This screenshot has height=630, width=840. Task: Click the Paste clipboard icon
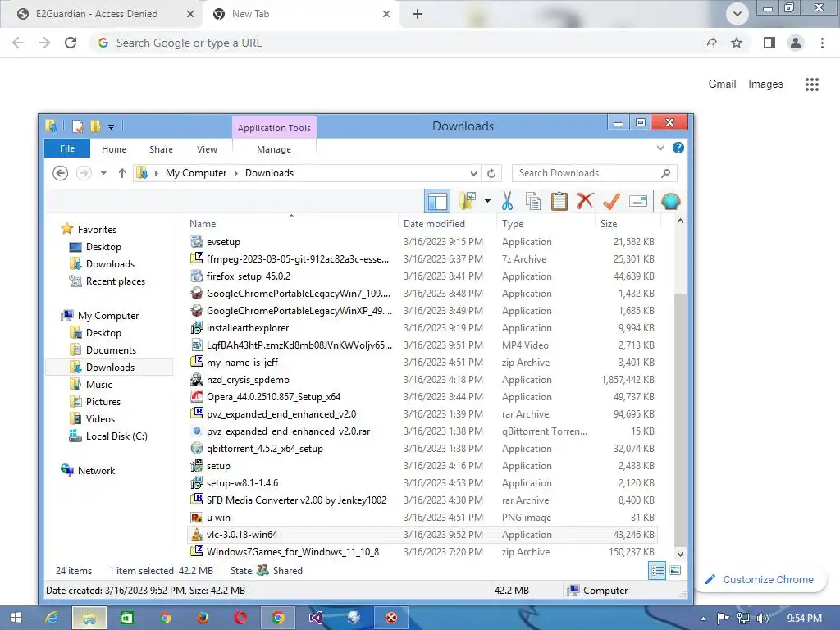[x=559, y=202]
